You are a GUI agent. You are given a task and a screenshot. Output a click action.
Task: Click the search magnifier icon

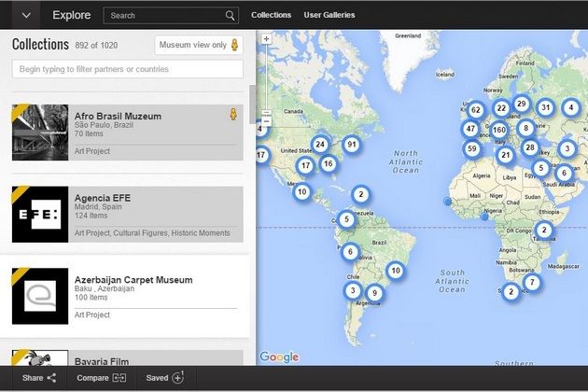230,15
